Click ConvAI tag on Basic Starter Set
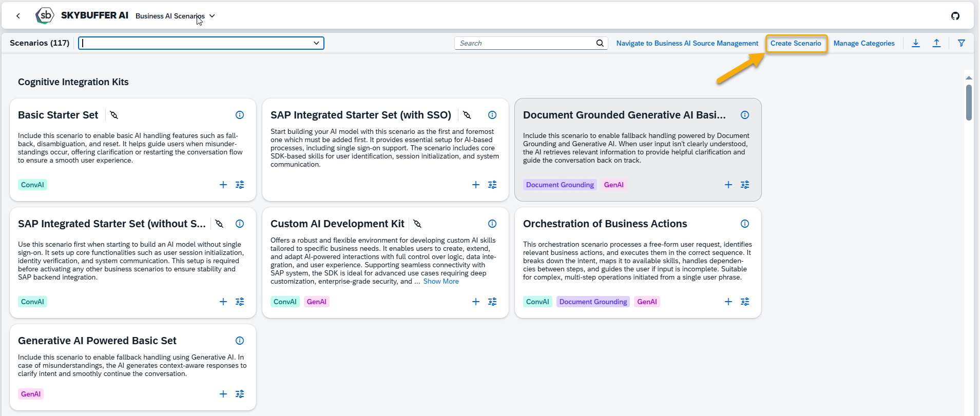The height and width of the screenshot is (416, 980). coord(32,185)
